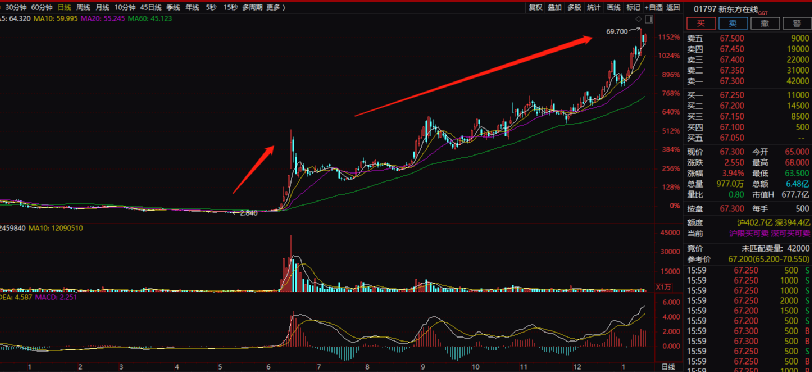Add stock with +自选 button
The image size is (812, 372).
654,7
